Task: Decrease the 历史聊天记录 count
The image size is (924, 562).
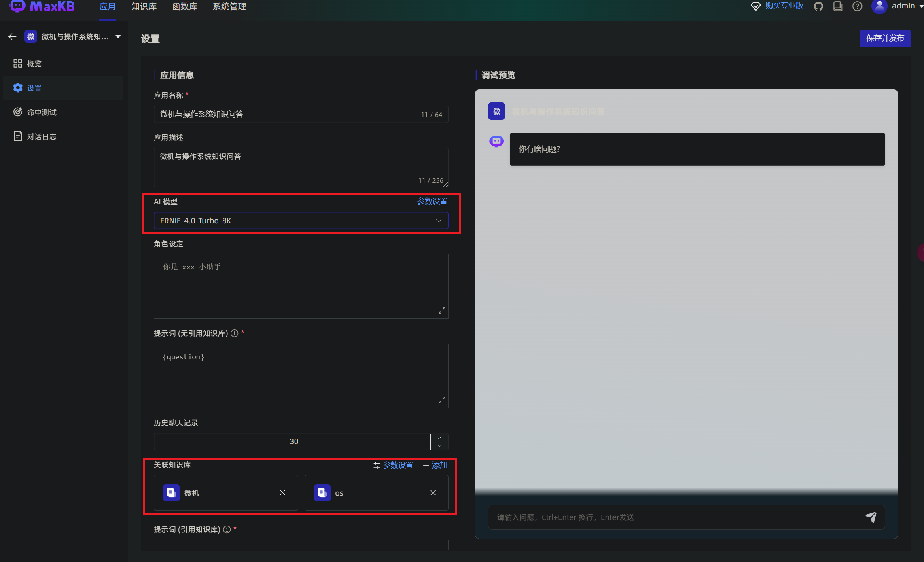Action: coord(439,446)
